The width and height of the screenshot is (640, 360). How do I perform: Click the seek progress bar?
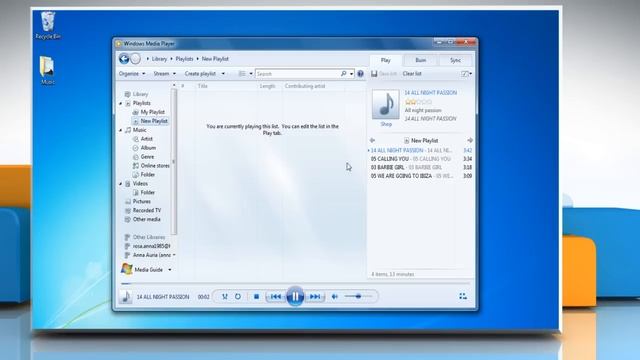coord(295,283)
